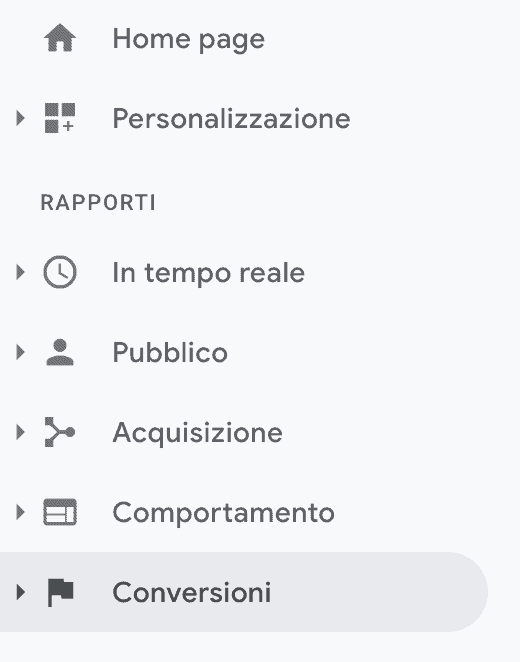The width and height of the screenshot is (520, 662).
Task: Open the Personalizzazione menu label
Action: tap(231, 119)
